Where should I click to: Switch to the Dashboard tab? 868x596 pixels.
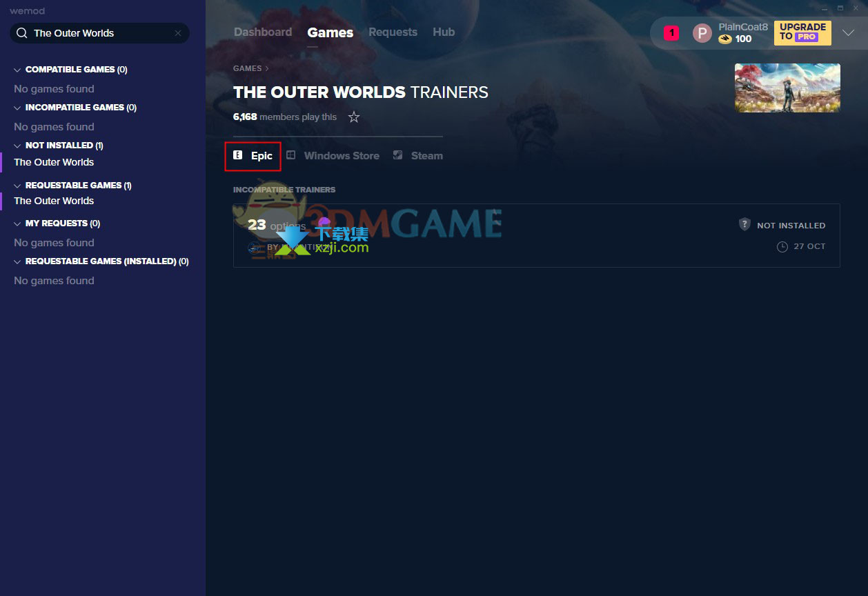263,32
